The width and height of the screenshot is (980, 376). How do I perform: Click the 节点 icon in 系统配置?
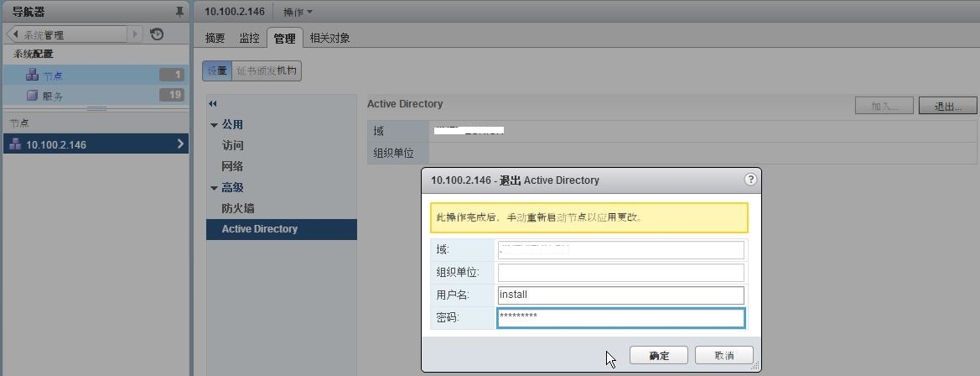(x=33, y=75)
